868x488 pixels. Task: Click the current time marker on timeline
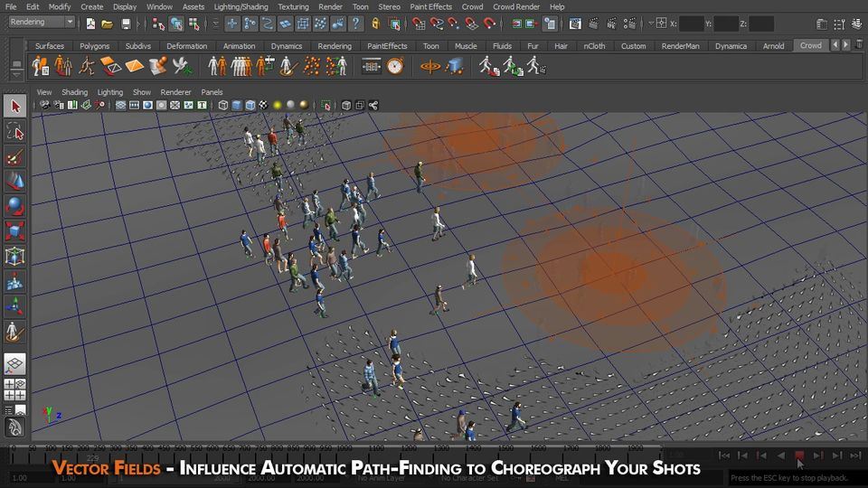tap(92, 457)
